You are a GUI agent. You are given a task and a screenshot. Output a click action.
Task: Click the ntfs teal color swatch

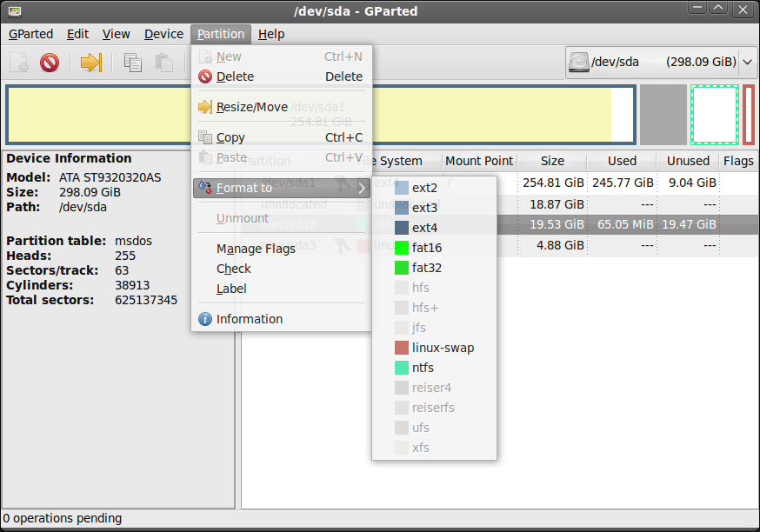point(402,367)
